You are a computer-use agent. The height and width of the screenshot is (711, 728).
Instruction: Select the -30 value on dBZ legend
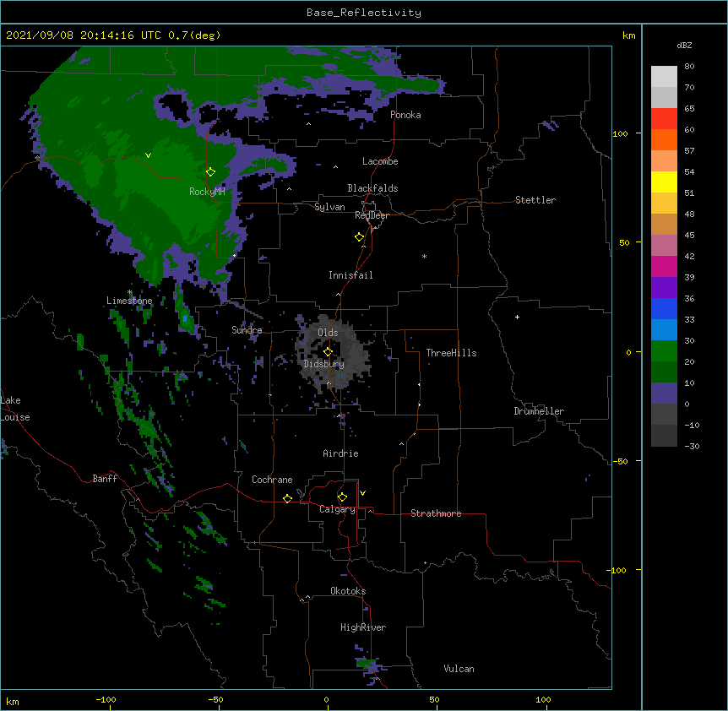[x=692, y=447]
